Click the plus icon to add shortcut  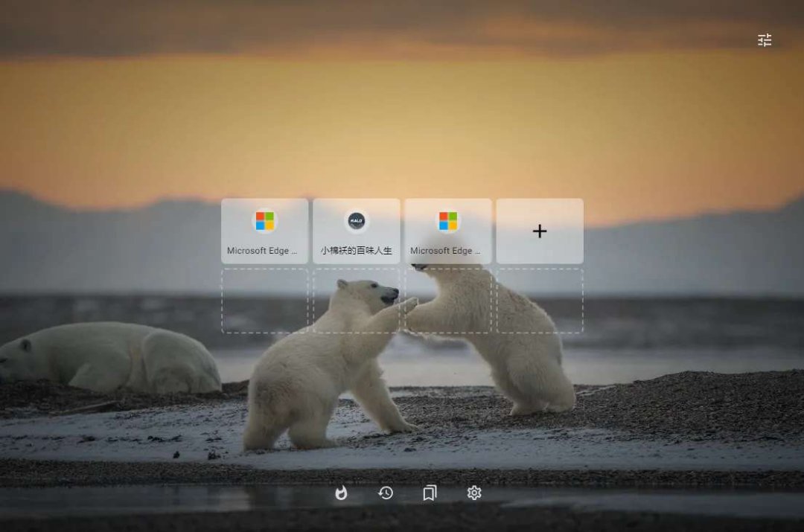tap(540, 231)
